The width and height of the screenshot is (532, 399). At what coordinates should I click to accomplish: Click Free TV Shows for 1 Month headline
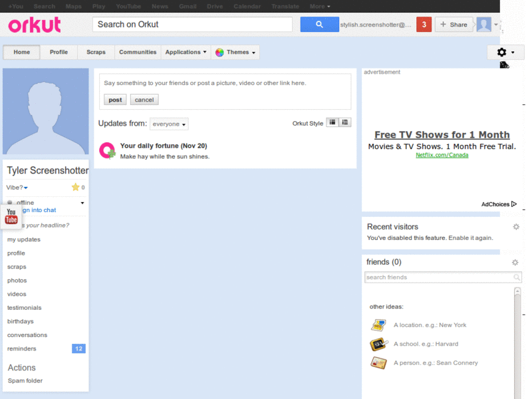(x=442, y=135)
